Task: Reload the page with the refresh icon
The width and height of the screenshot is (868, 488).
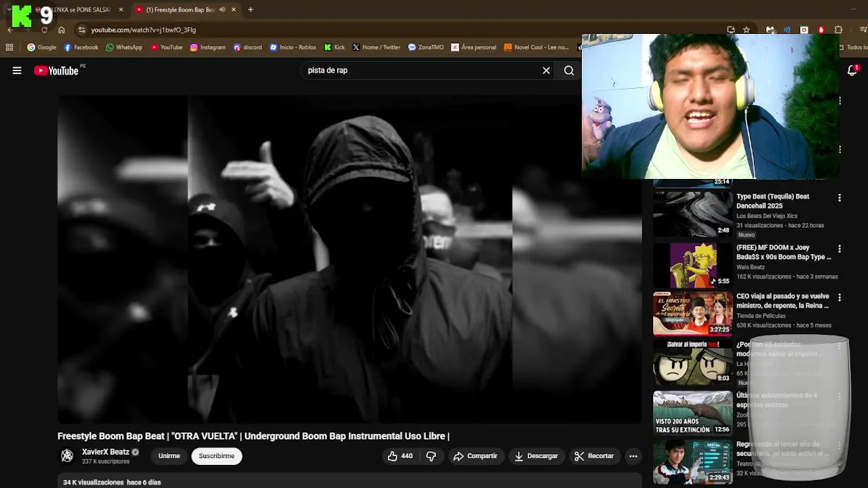Action: 45,30
